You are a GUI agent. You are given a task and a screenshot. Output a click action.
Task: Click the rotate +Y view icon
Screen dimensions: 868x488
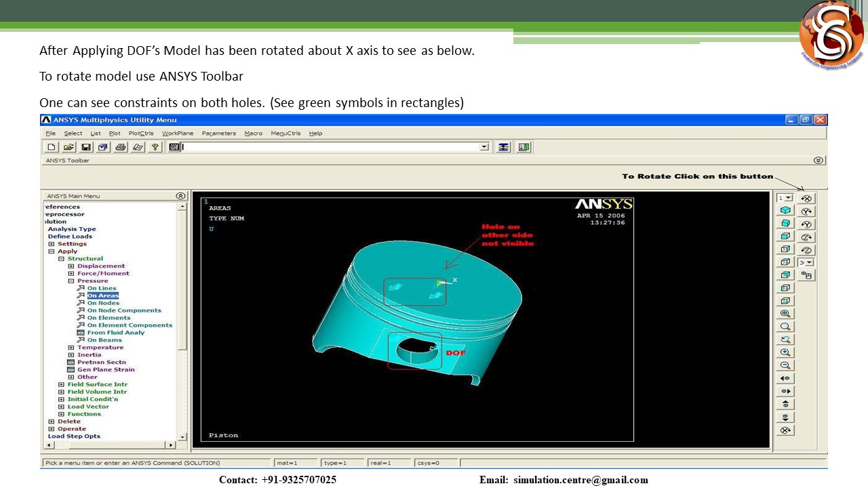click(806, 211)
